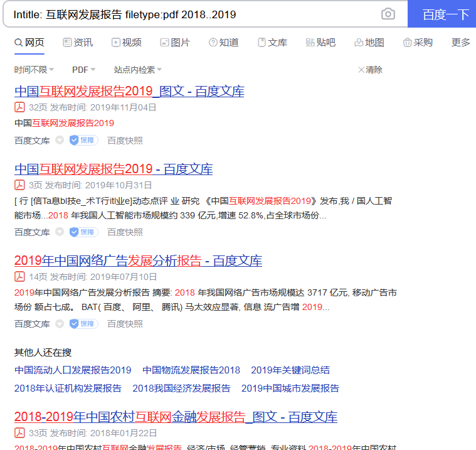
Task: Switch to the 地图 tab
Action: pyautogui.click(x=369, y=43)
